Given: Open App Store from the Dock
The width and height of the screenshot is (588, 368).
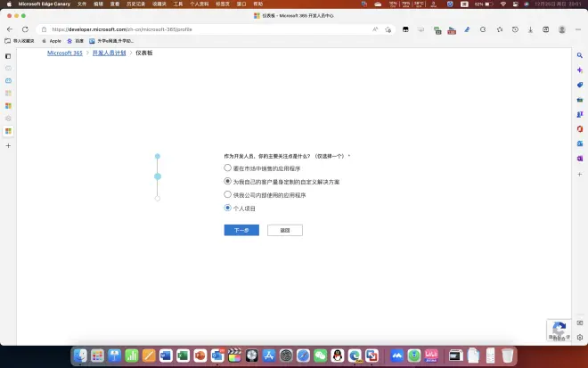Looking at the screenshot, I should (x=269, y=356).
